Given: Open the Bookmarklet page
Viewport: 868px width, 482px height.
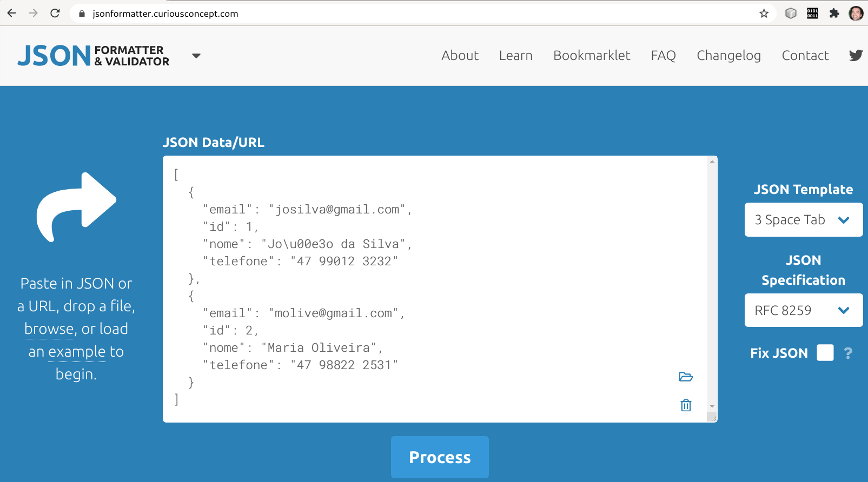Looking at the screenshot, I should (x=592, y=55).
